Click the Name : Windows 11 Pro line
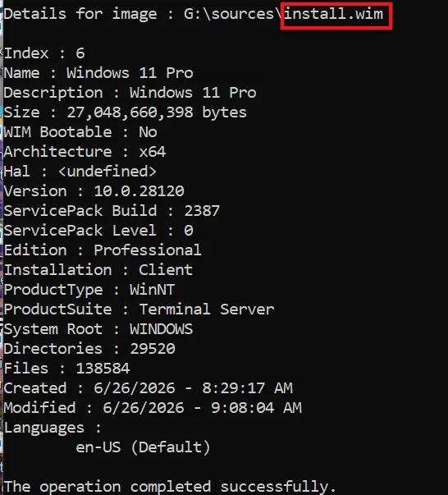448x495 pixels. click(98, 73)
